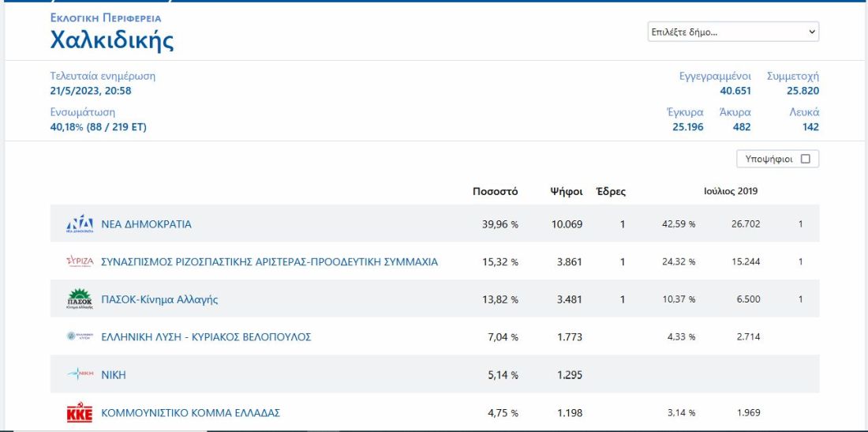
Task: Click the 5,14 % percentage cell
Action: 503,375
